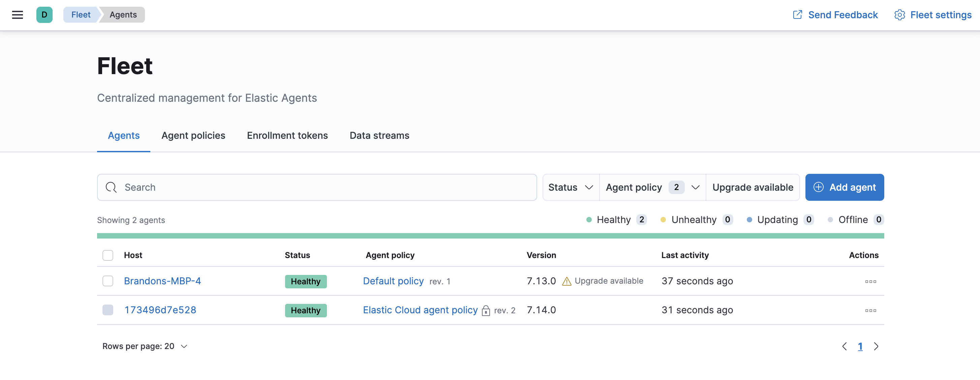
Task: Check the 173496d7e528 row checkbox
Action: click(108, 310)
